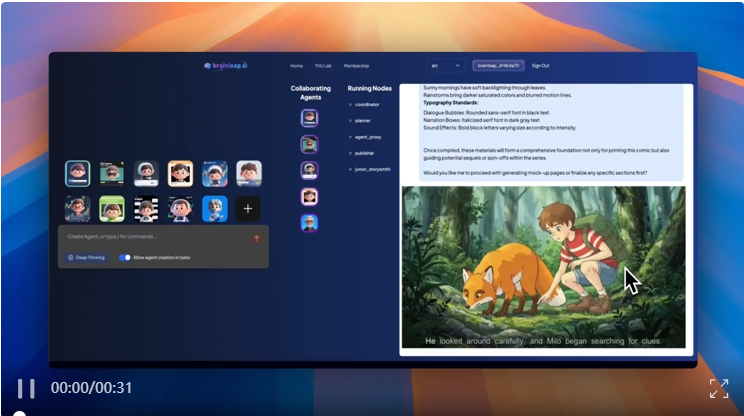Click the comic caption 'He looked around carefully'
The image size is (744, 416).
[543, 341]
